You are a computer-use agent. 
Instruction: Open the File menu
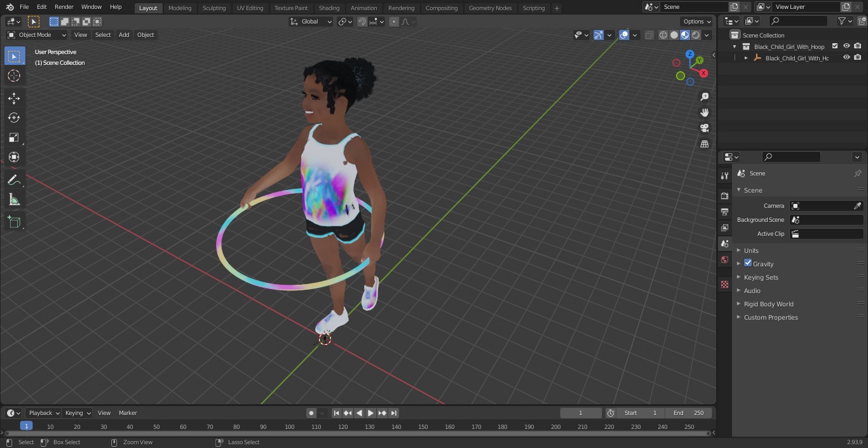coord(24,7)
